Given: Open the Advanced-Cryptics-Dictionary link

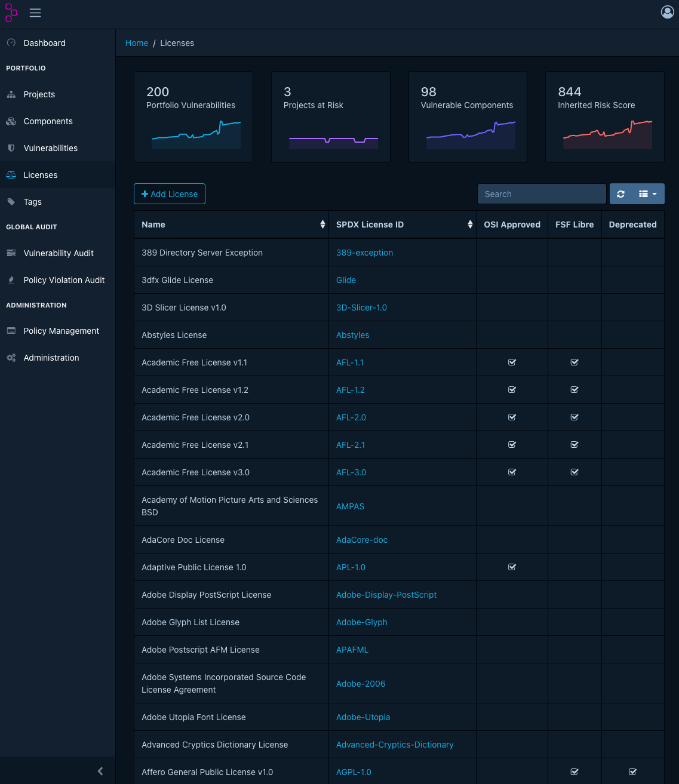Looking at the screenshot, I should 395,745.
